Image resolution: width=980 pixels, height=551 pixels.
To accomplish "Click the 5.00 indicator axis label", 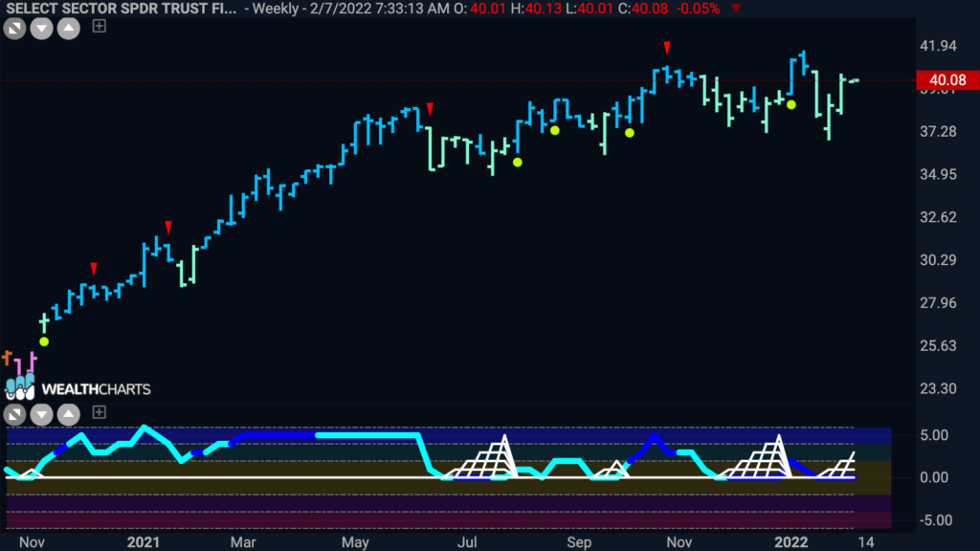I will click(x=934, y=435).
